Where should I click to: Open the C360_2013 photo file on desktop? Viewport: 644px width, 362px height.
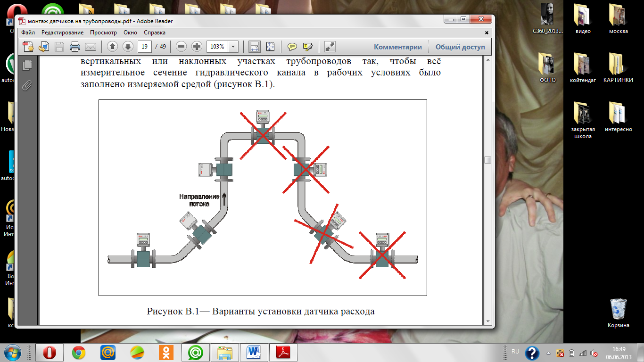547,19
